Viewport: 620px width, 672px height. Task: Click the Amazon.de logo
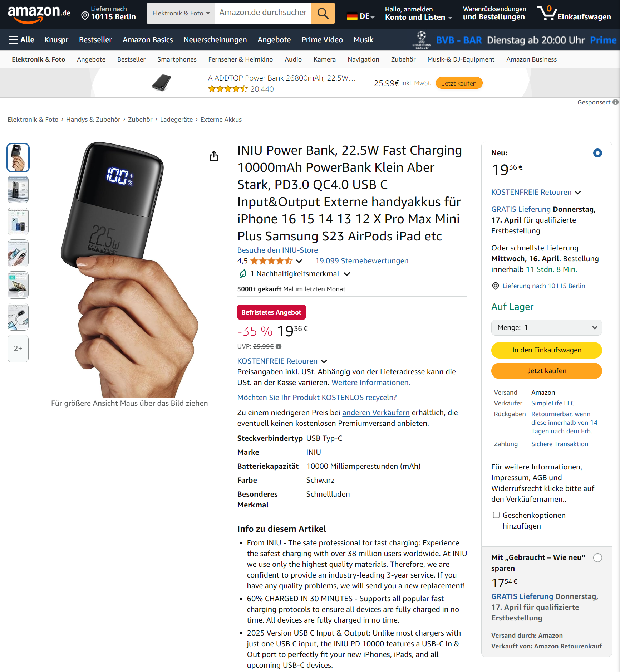point(39,14)
